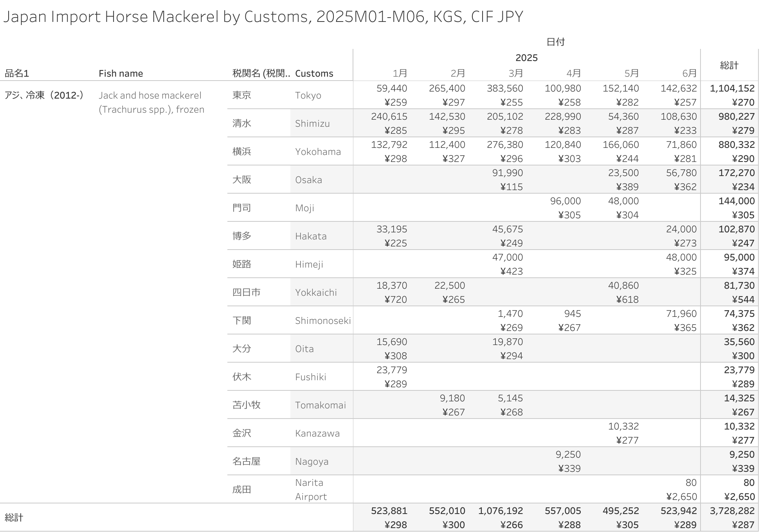Screen dimensions: 760x532
Task: Select the 'Nagoya' row label
Action: (312, 461)
